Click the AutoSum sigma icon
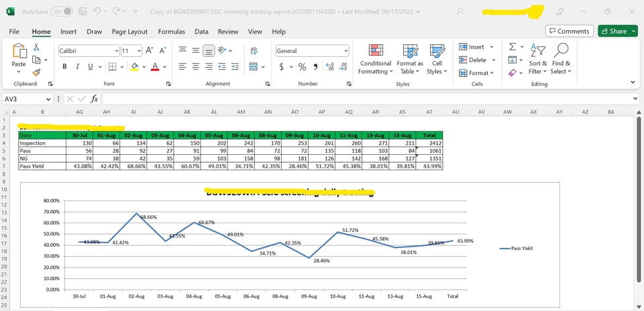Screen dimensions: 644x311 click(x=512, y=47)
